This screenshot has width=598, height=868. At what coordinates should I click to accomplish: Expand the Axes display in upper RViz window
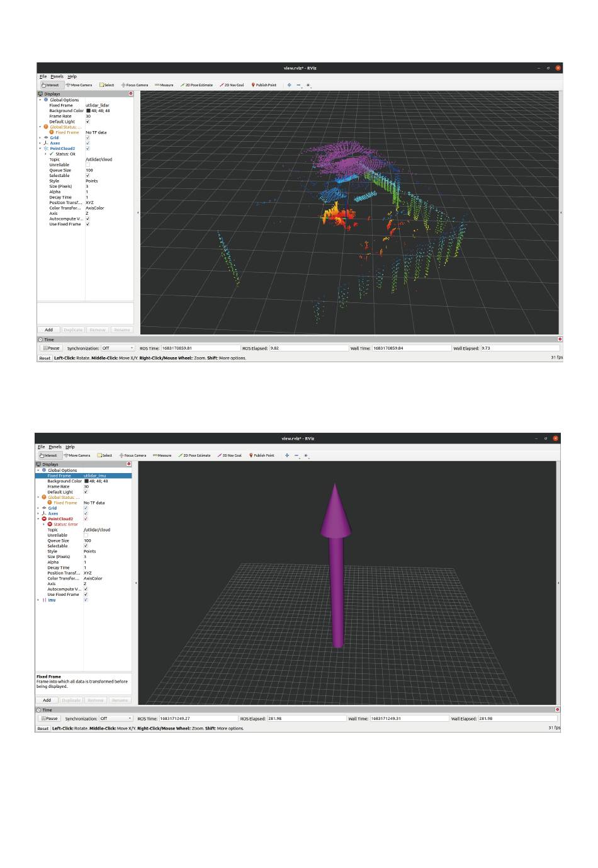coord(40,143)
